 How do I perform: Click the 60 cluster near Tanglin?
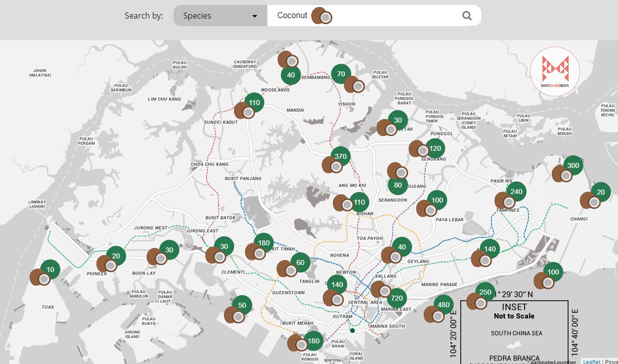pos(300,262)
